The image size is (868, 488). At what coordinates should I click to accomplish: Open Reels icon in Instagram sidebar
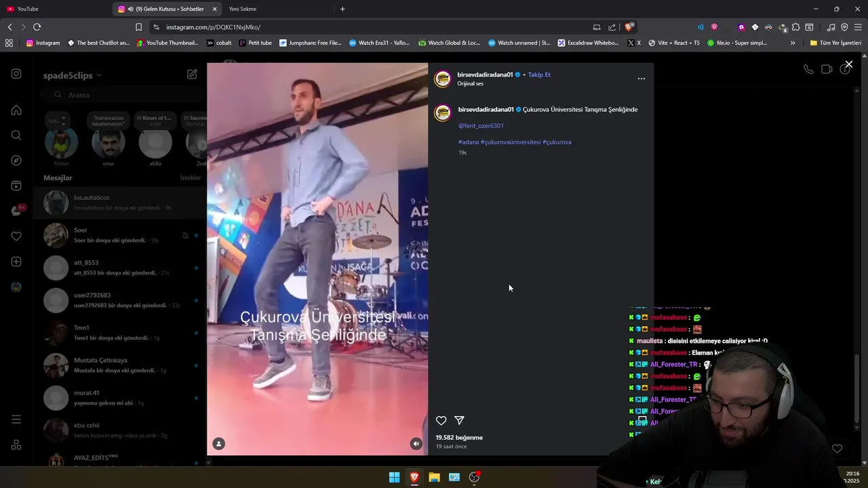coord(16,186)
